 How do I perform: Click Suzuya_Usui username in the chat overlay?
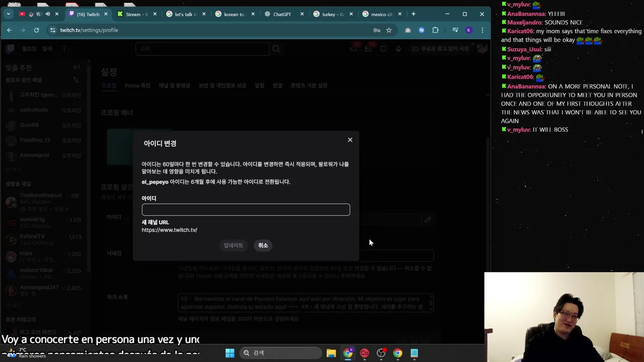pos(524,49)
